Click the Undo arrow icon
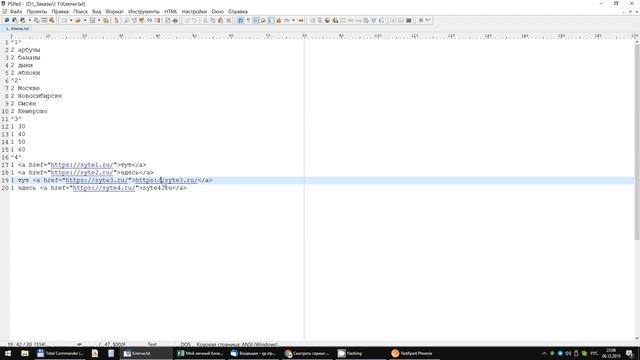 coord(187,20)
